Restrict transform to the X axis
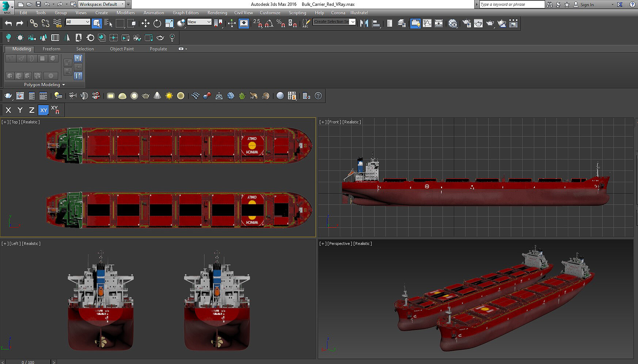The width and height of the screenshot is (638, 364). [8, 110]
